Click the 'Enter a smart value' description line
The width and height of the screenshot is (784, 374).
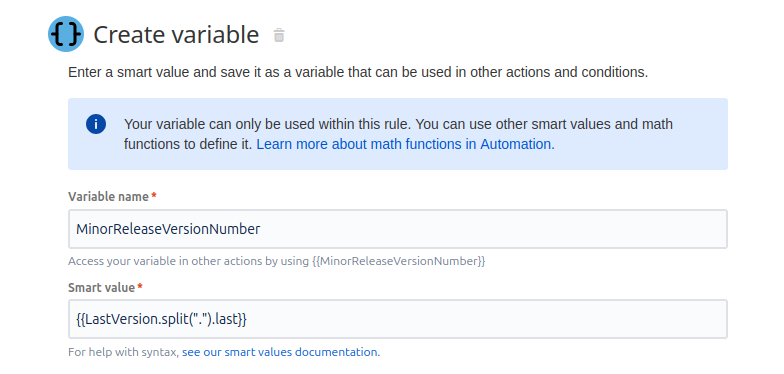pos(358,72)
